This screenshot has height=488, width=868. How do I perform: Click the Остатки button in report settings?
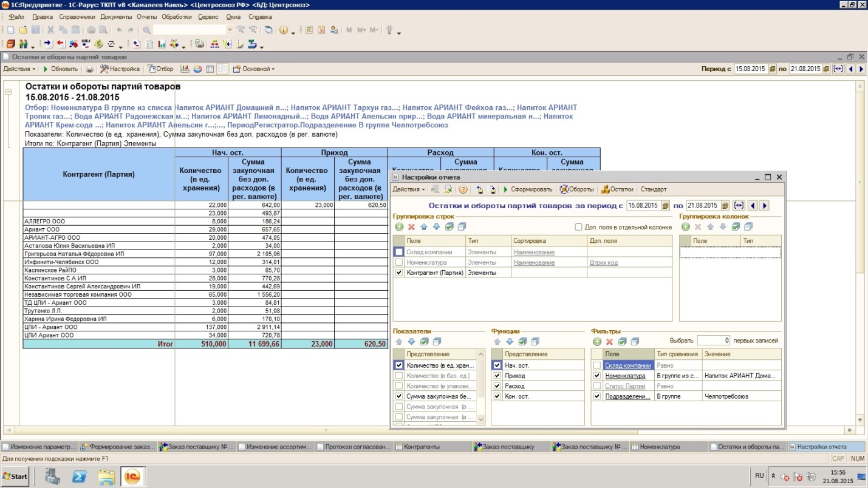617,189
